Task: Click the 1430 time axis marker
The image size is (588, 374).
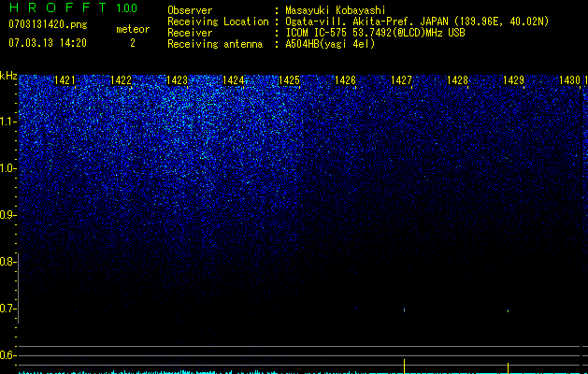Action: (x=569, y=80)
